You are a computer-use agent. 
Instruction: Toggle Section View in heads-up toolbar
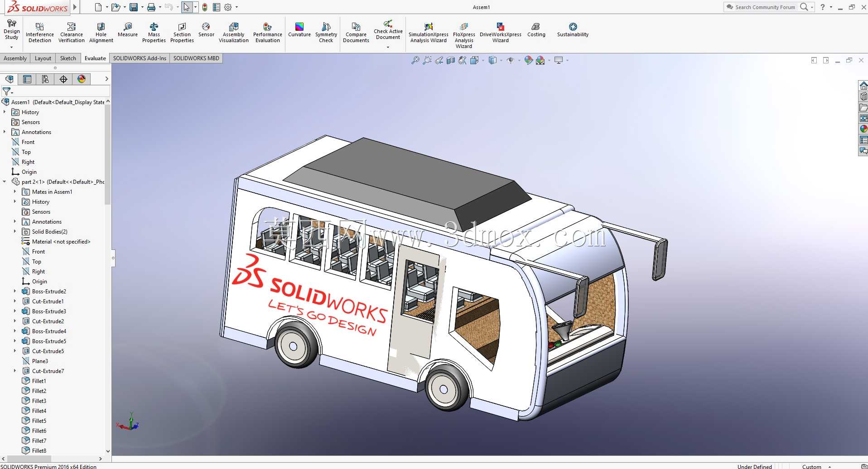coord(450,60)
